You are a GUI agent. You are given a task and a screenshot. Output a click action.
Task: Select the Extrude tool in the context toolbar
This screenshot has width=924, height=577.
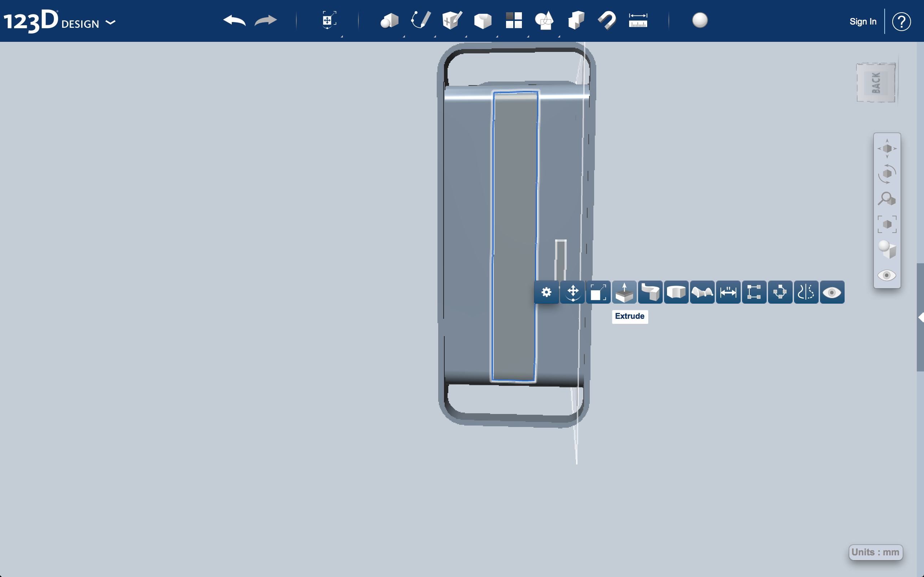pos(624,292)
